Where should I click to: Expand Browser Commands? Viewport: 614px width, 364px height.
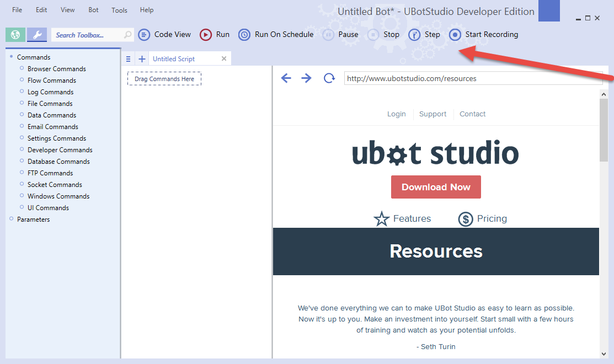(22, 68)
